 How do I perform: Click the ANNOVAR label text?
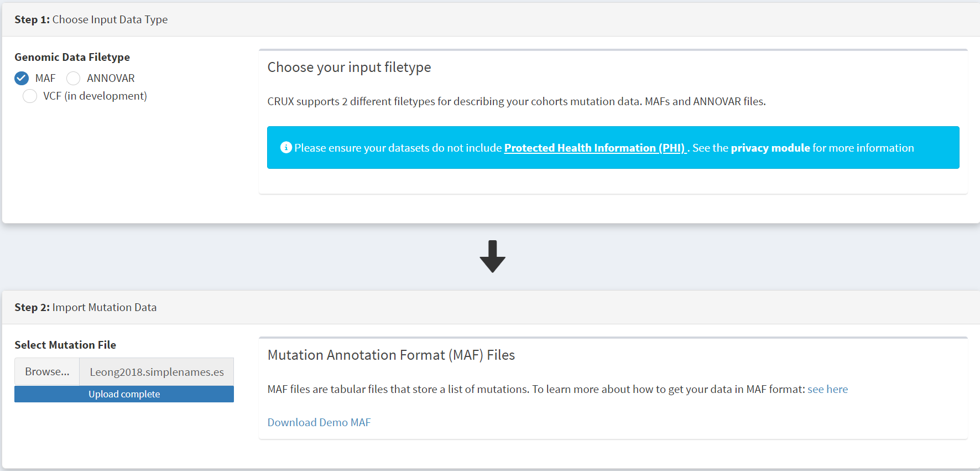[111, 78]
